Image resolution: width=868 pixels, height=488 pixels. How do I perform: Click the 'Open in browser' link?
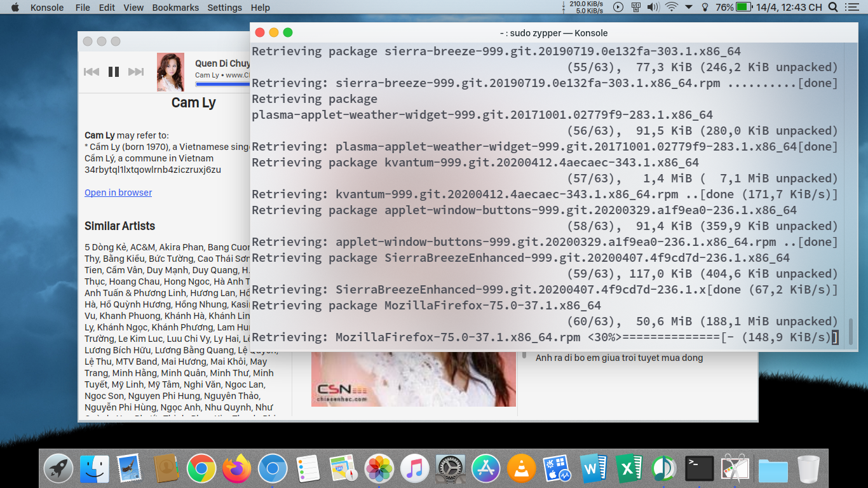click(118, 193)
